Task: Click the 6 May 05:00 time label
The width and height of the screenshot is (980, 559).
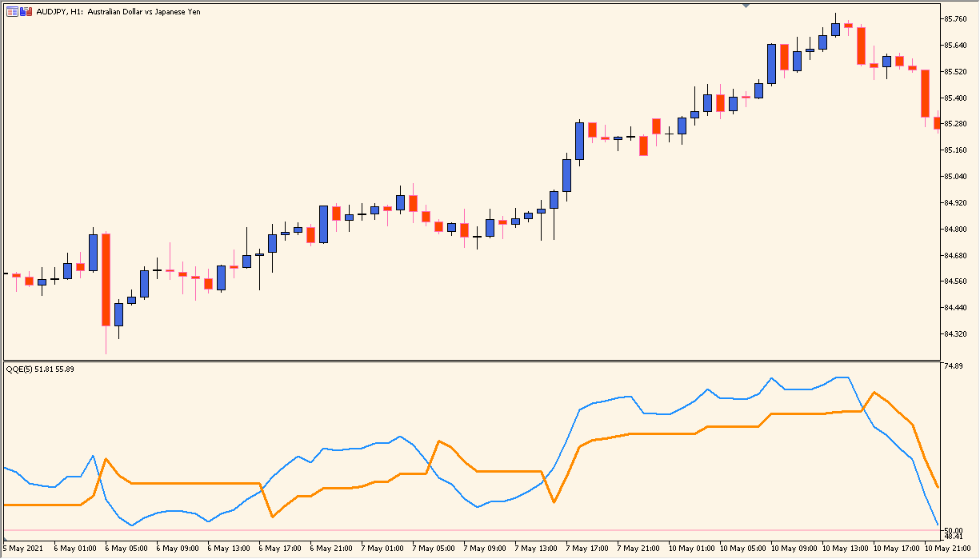Action: [x=127, y=549]
